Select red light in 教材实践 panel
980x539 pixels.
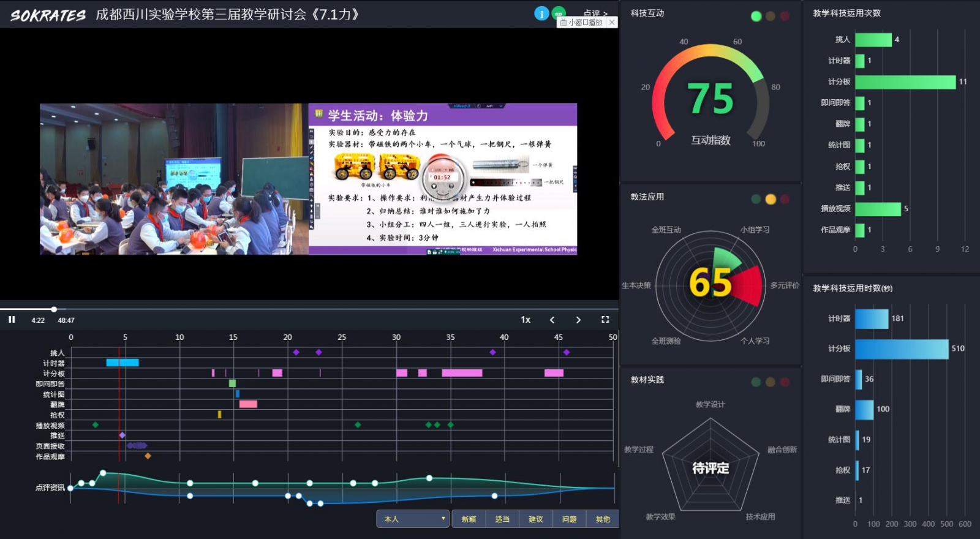(785, 382)
